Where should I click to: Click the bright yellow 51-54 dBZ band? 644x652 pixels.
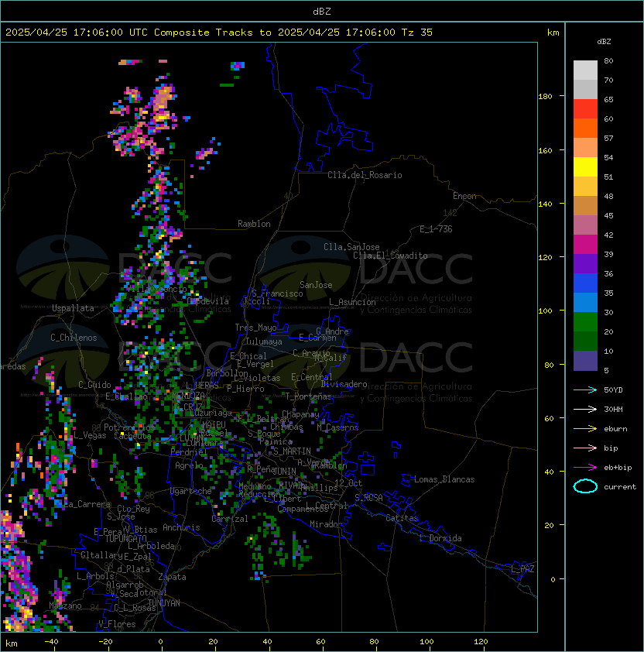coord(585,166)
